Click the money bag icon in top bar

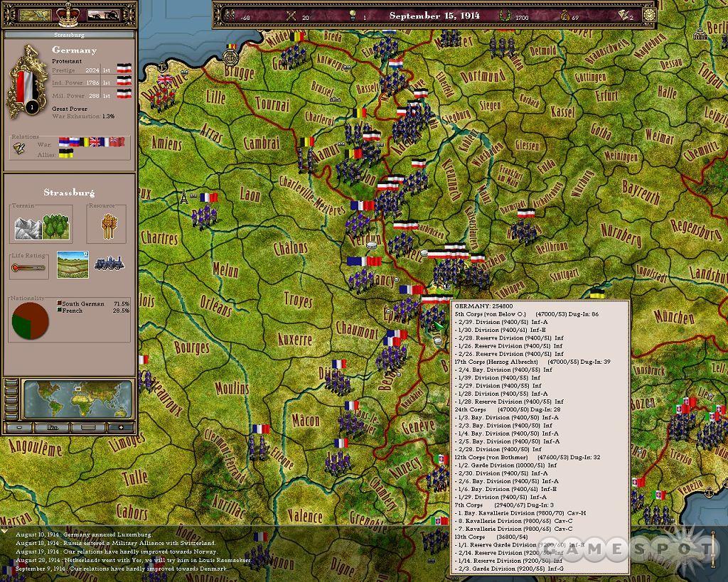(564, 16)
